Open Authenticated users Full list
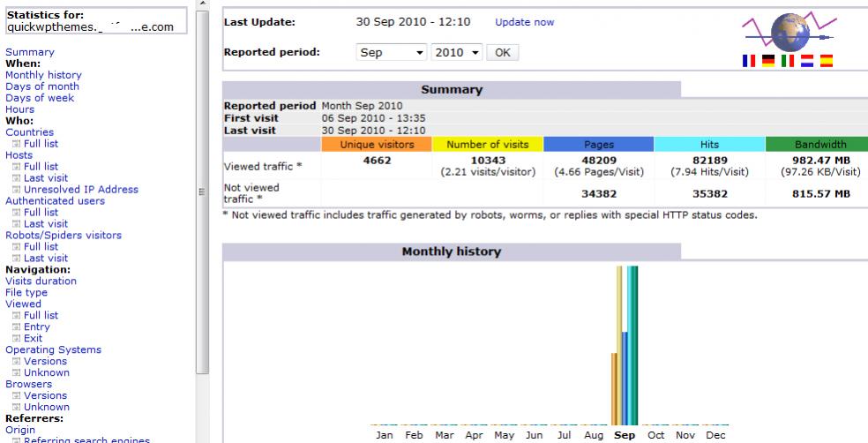Screen dimensions: 868x443 tap(41, 213)
